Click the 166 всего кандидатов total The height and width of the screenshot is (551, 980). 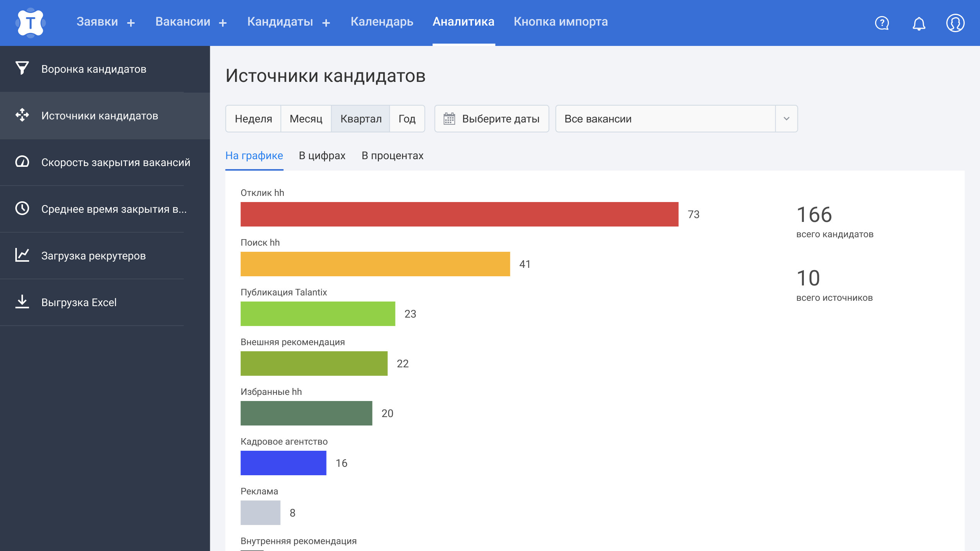(x=835, y=222)
